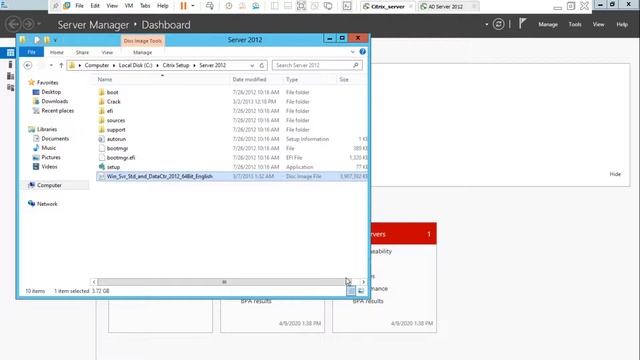
Task: Click the Send Ctrl+Alt+Del icon in VMware toolbar
Action: (x=209, y=6)
